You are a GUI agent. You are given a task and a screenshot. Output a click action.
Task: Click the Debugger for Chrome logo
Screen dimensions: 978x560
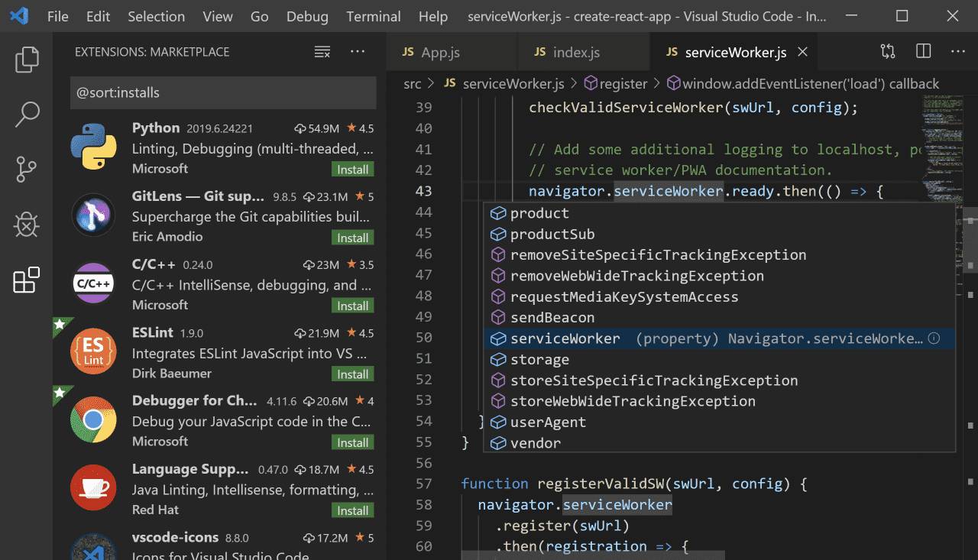point(93,419)
